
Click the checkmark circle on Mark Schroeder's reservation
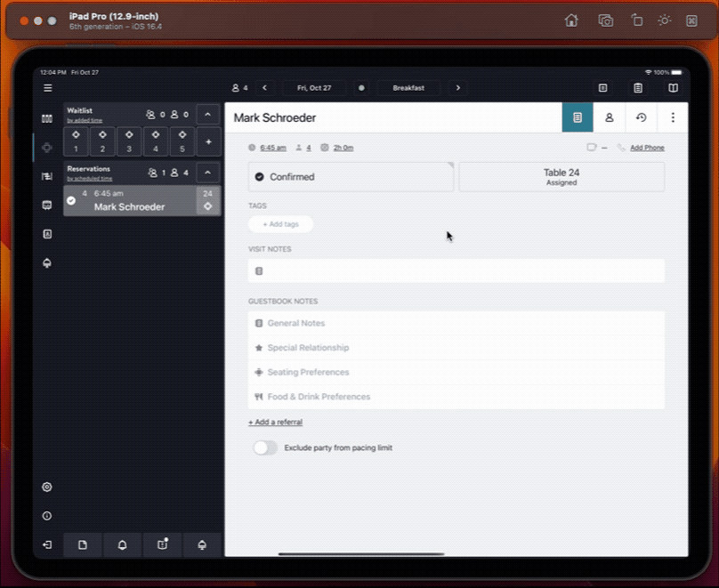(72, 200)
